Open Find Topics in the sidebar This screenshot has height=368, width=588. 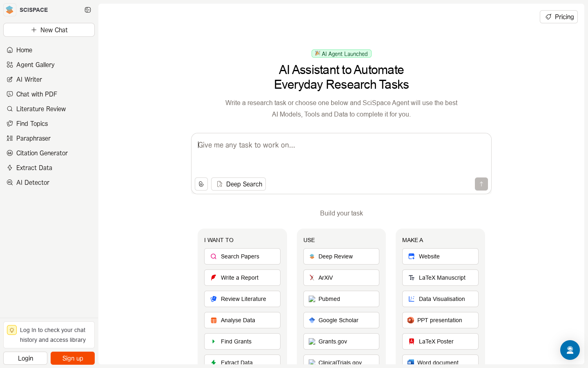point(49,123)
